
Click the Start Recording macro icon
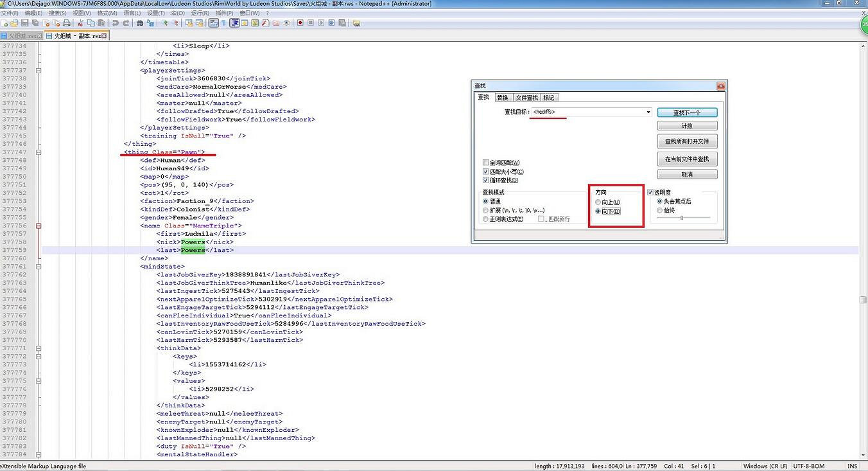(x=300, y=23)
